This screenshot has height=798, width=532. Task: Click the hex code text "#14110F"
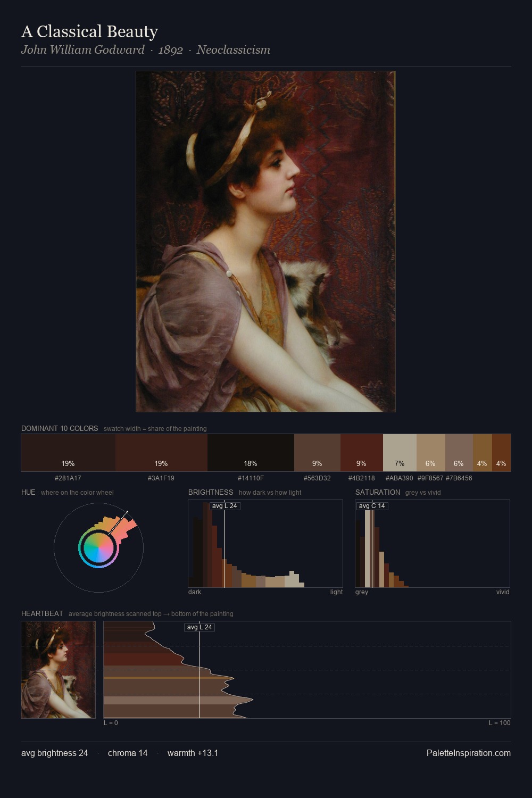(251, 478)
